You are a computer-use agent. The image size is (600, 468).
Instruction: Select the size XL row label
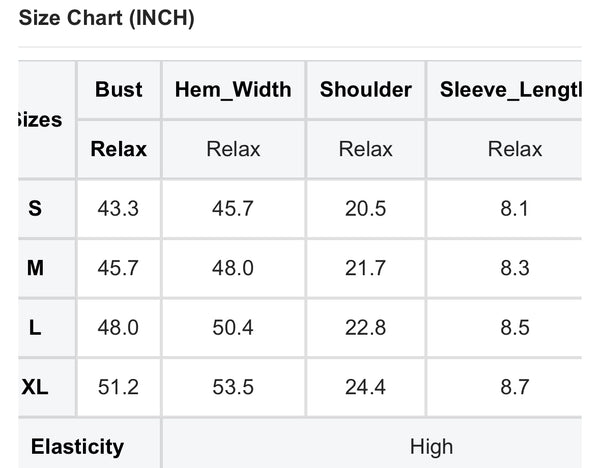[36, 387]
